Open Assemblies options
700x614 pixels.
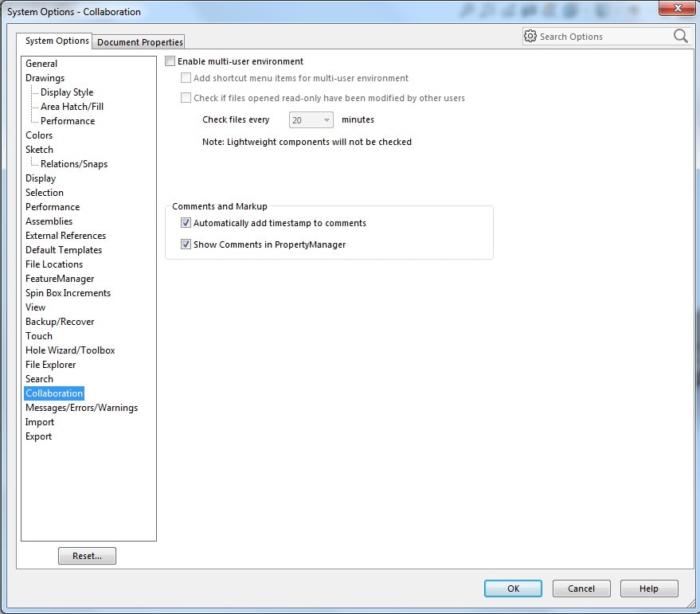[x=49, y=221]
